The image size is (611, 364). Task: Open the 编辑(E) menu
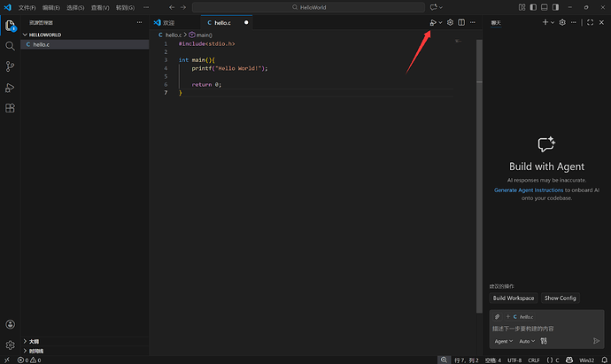51,7
